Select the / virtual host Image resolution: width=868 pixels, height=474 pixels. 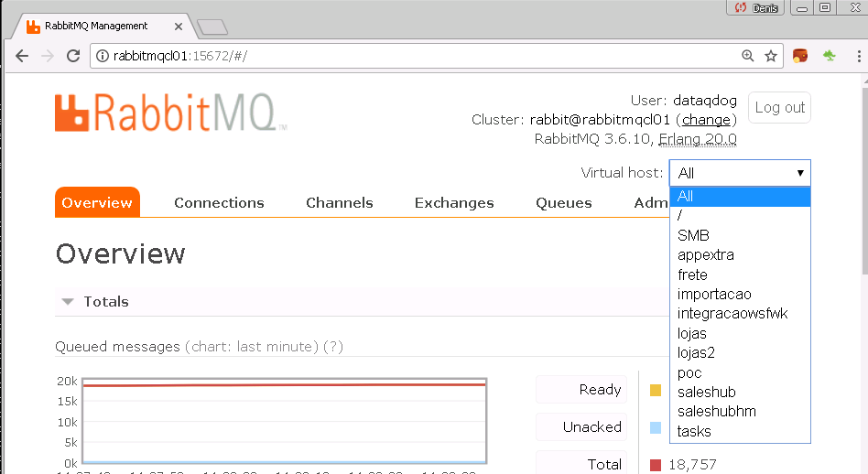click(740, 216)
